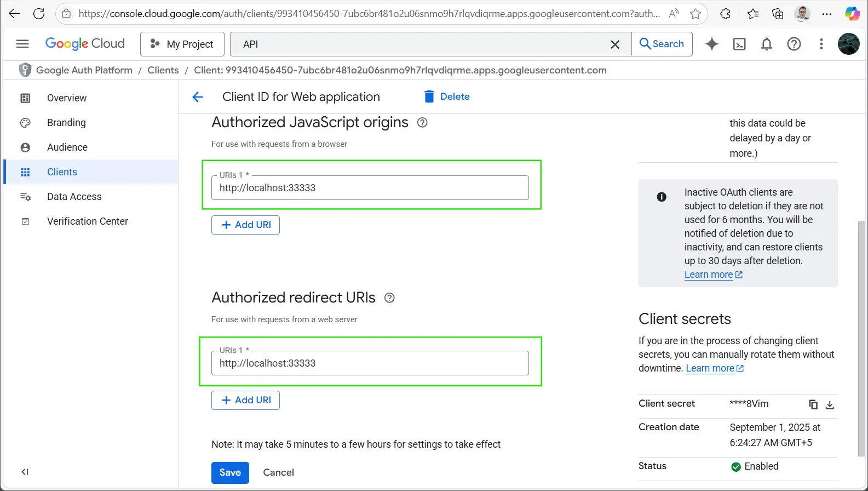The width and height of the screenshot is (868, 491).
Task: Open the help question mark menu
Action: click(794, 44)
